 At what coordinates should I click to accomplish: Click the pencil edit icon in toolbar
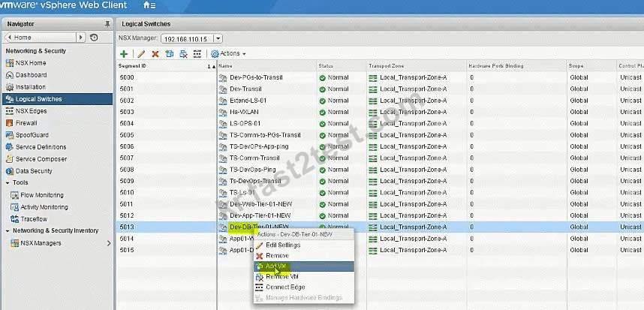click(x=141, y=54)
